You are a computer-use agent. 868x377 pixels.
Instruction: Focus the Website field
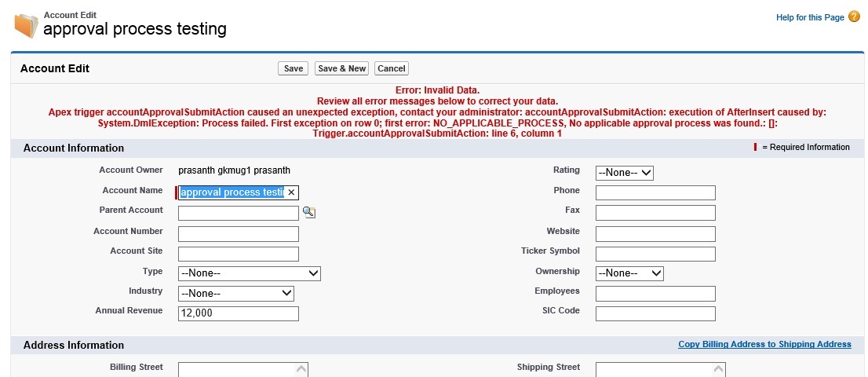coord(655,233)
